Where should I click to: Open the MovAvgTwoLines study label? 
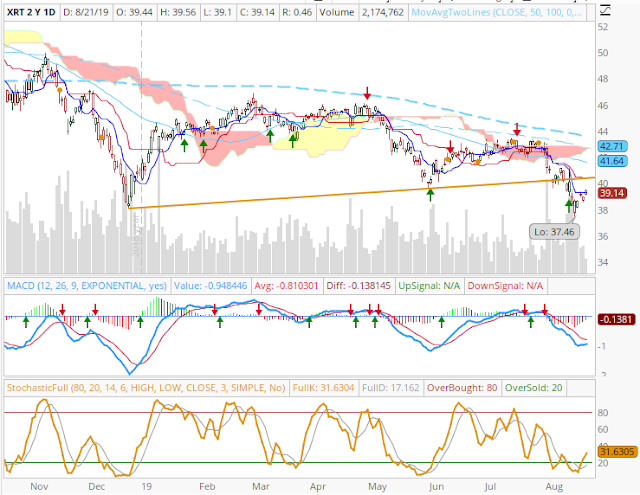coord(497,13)
